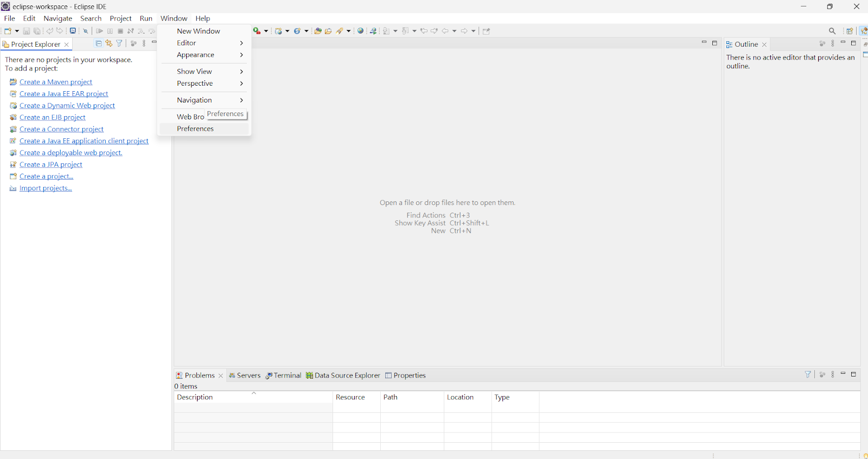868x459 pixels.
Task: Switch to the Properties tab
Action: pos(405,375)
